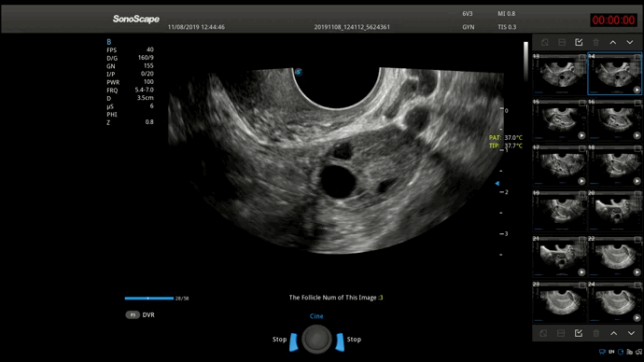Play the cine clip on thumbnail 22
Image resolution: width=644 pixels, height=362 pixels.
tap(637, 272)
